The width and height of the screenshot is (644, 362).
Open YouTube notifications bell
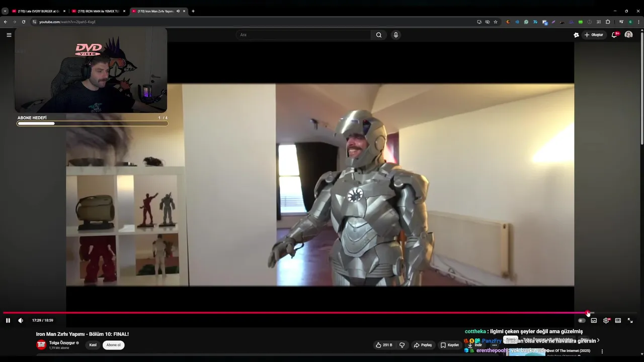pyautogui.click(x=614, y=35)
